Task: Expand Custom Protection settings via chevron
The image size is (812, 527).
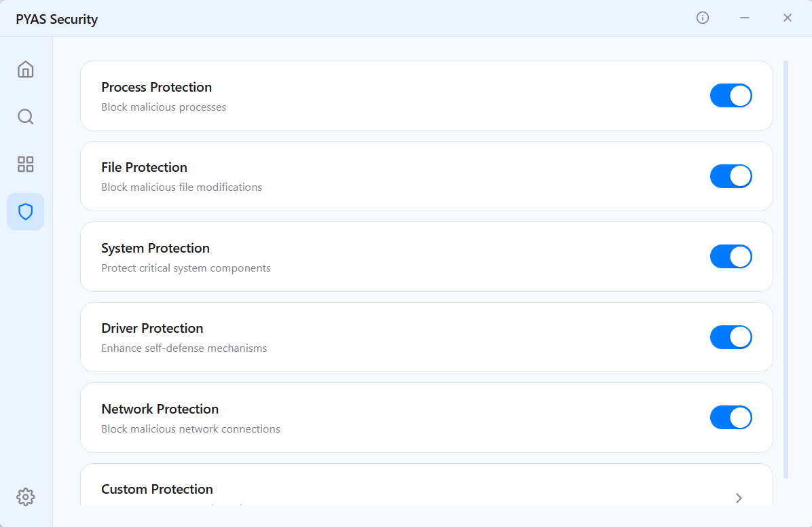Action: pyautogui.click(x=738, y=498)
